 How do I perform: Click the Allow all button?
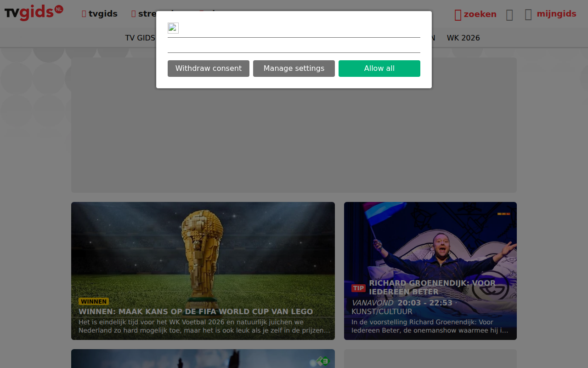(x=379, y=69)
